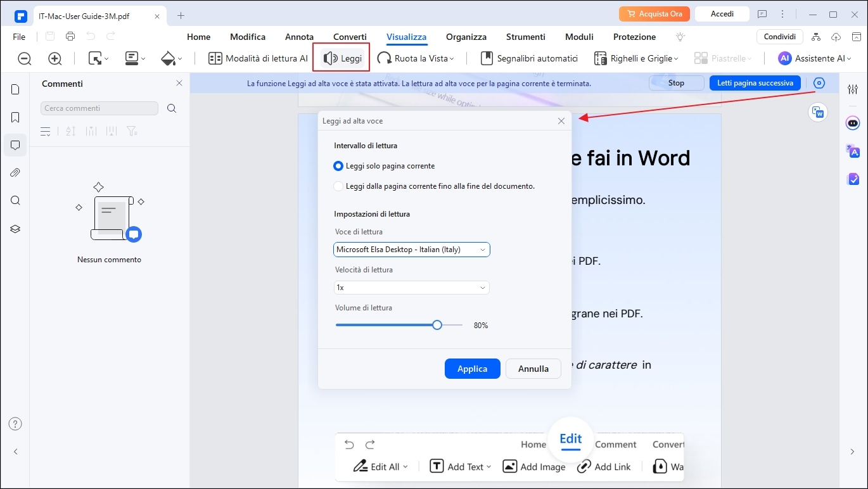Click the lightbulb tips icon
The image size is (868, 489).
coord(680,37)
